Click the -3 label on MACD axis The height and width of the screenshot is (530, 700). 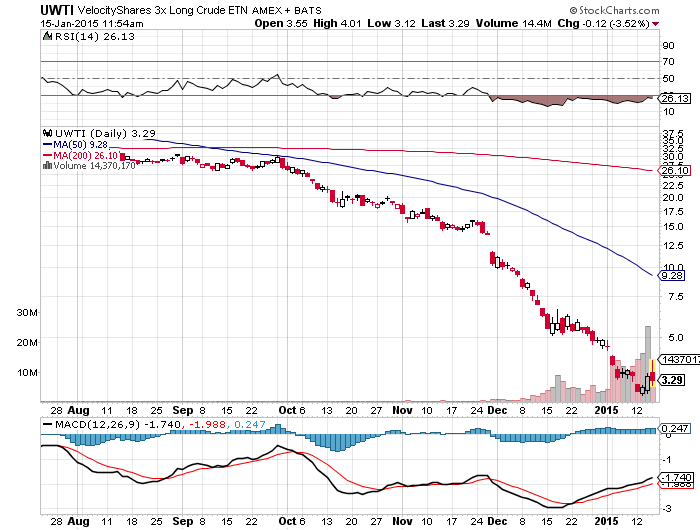(668, 509)
